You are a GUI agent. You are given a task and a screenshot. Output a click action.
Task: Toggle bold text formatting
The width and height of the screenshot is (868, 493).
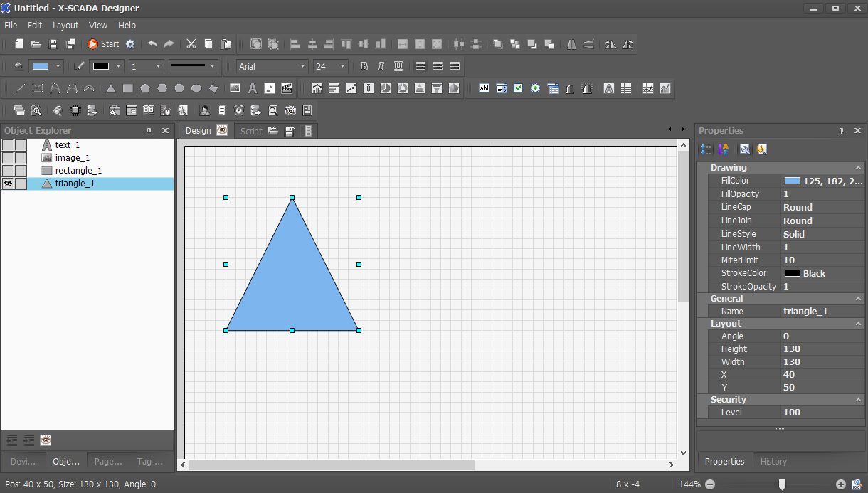tap(364, 66)
